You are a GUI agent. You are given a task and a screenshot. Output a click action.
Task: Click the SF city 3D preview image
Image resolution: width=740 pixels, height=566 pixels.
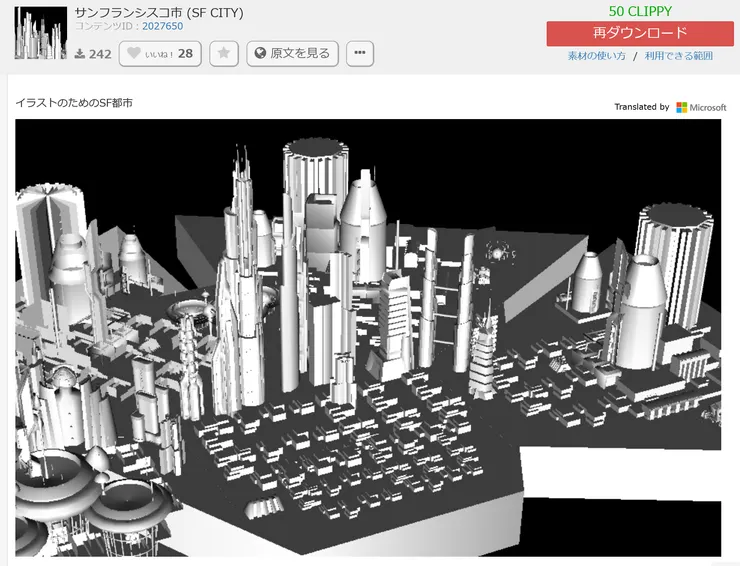coord(368,338)
